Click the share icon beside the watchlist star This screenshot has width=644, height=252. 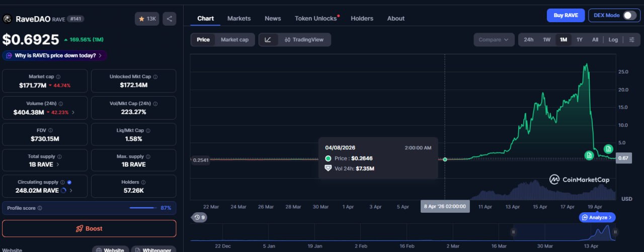pyautogui.click(x=170, y=19)
